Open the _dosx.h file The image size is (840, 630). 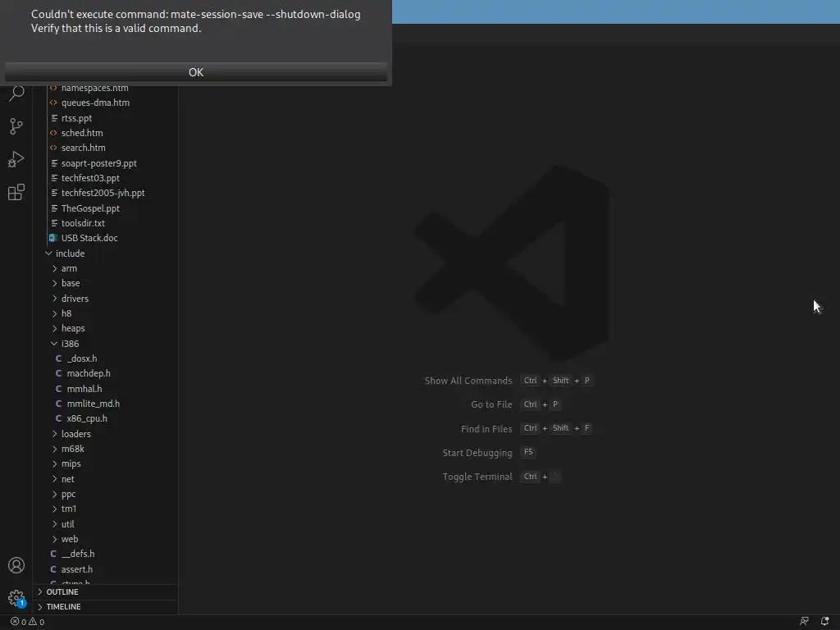[106, 358]
